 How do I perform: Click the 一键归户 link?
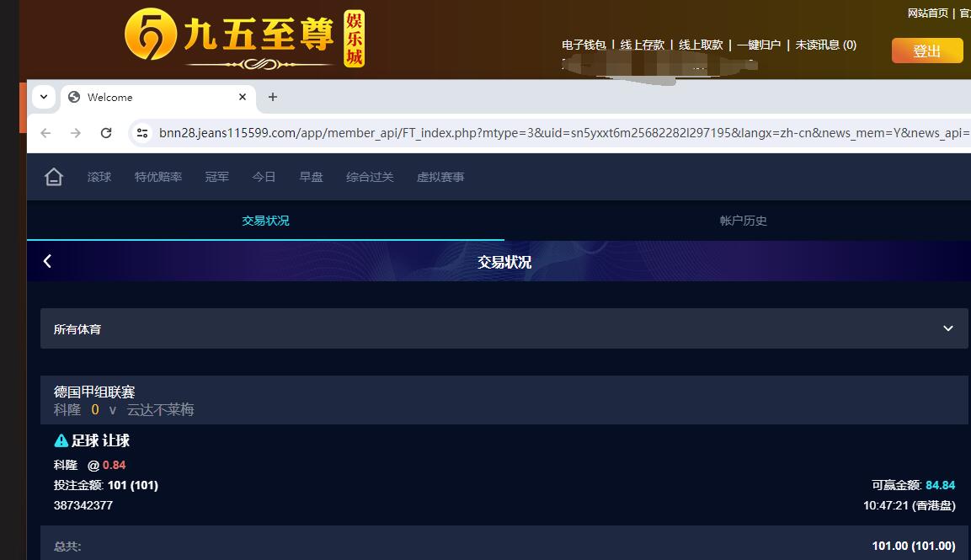tap(759, 45)
